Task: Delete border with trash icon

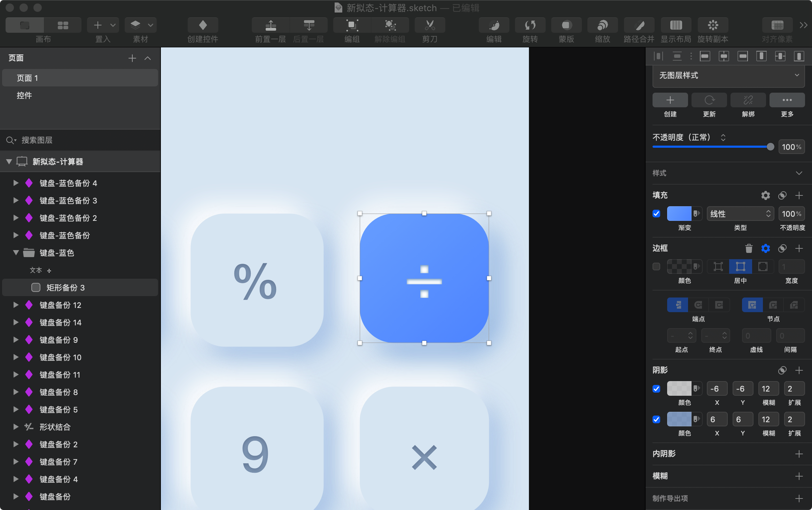Action: [749, 248]
